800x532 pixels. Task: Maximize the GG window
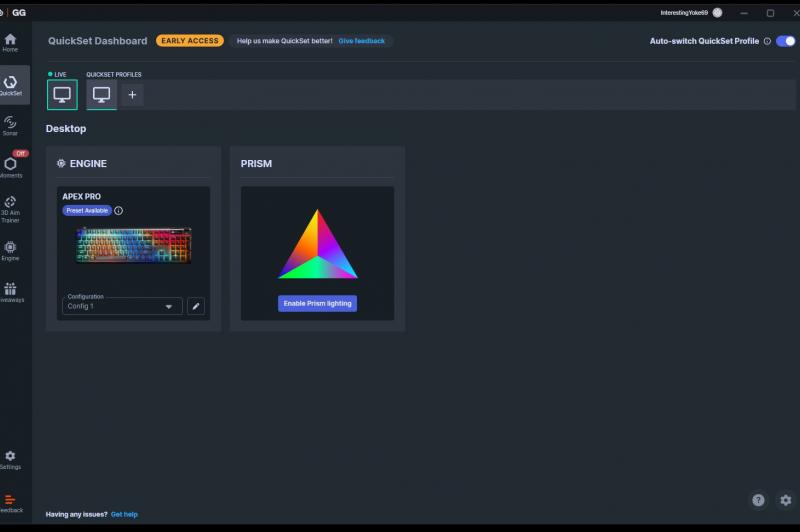(x=770, y=13)
